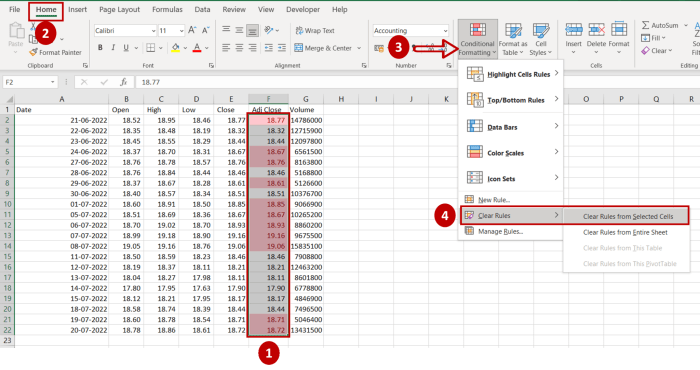Viewport: 700px width, 370px height.
Task: Expand Merge & Center dropdown arrow
Action: 359,48
